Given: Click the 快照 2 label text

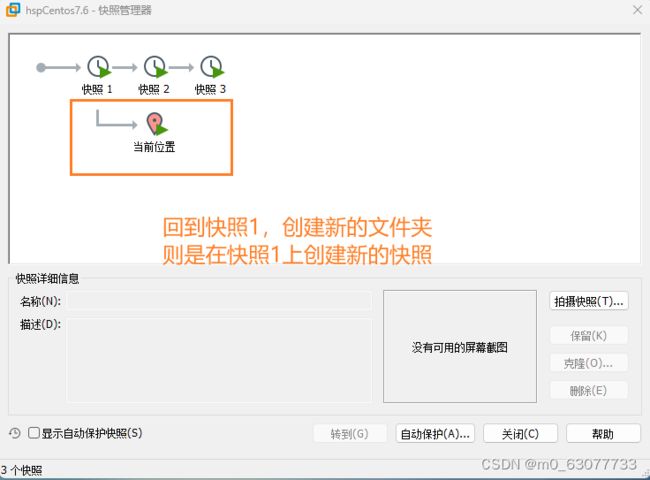Looking at the screenshot, I should tap(154, 89).
